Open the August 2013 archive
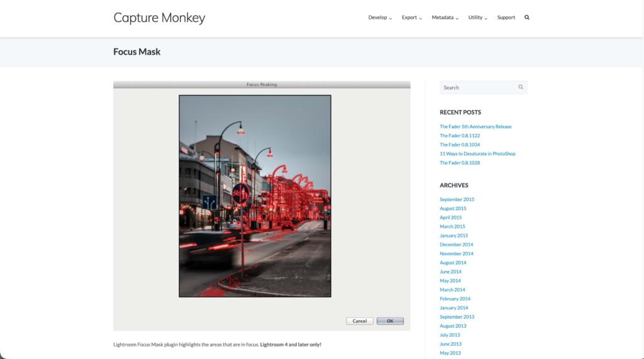644x359 pixels. point(453,326)
